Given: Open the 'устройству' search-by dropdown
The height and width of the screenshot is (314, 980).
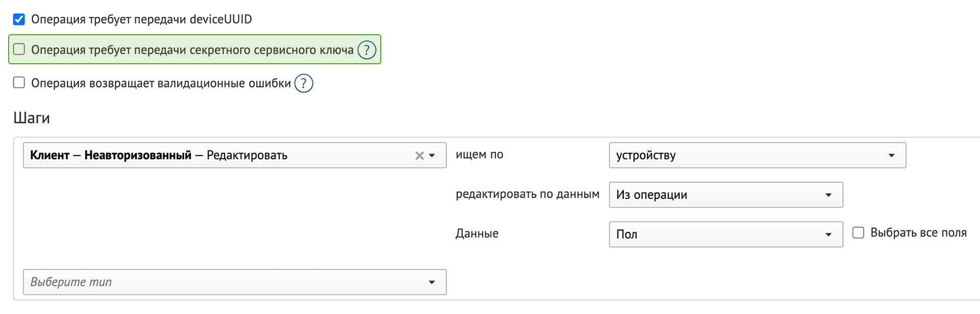Looking at the screenshot, I should (757, 155).
